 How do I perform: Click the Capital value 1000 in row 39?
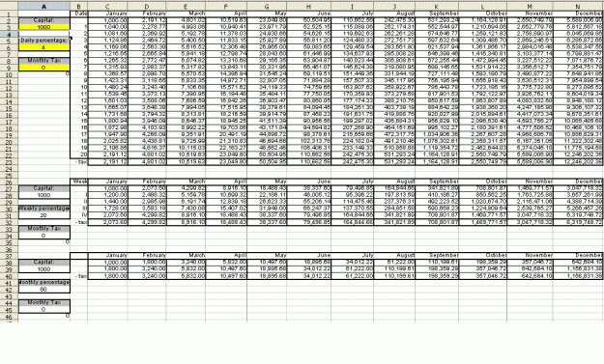43,269
